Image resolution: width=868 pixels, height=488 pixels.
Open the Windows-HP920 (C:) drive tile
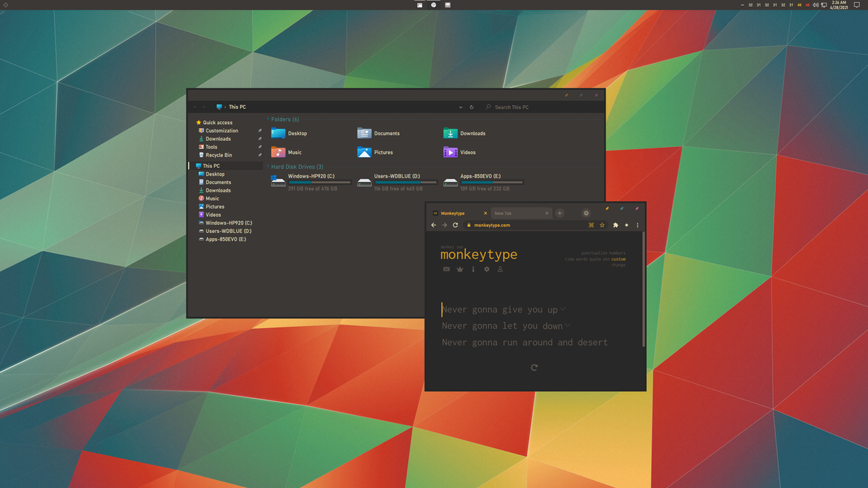(311, 182)
